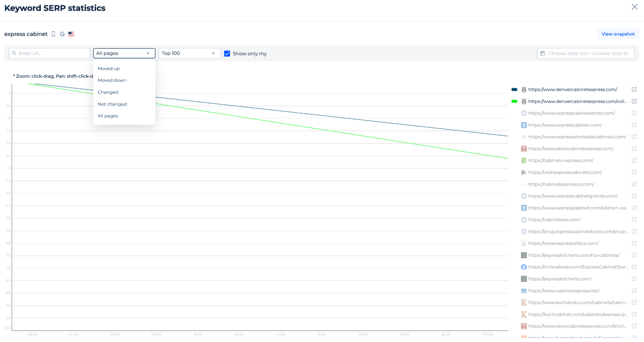Open external link for utahexpresscabinets.com
Viewport: 644px width, 342px height.
(634, 172)
